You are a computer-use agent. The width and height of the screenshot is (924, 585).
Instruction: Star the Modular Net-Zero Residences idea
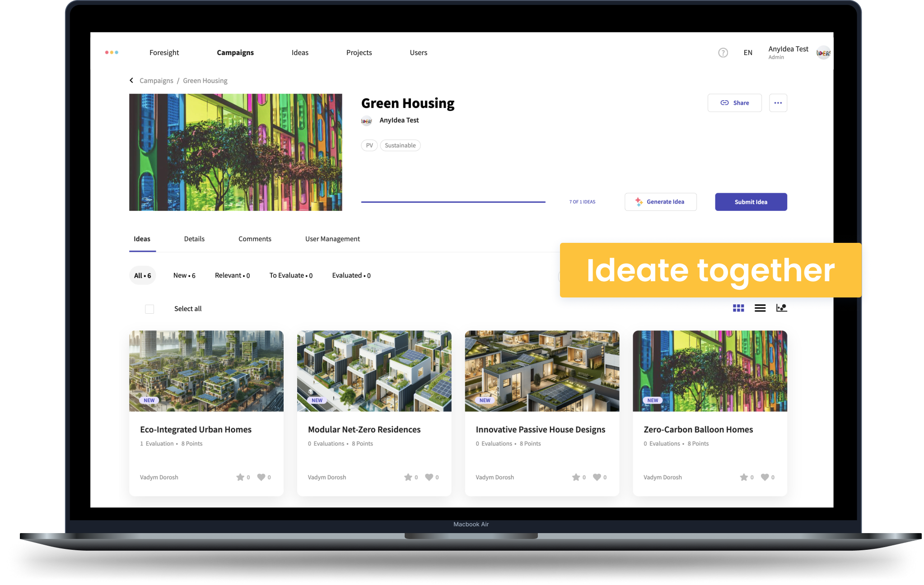click(409, 477)
